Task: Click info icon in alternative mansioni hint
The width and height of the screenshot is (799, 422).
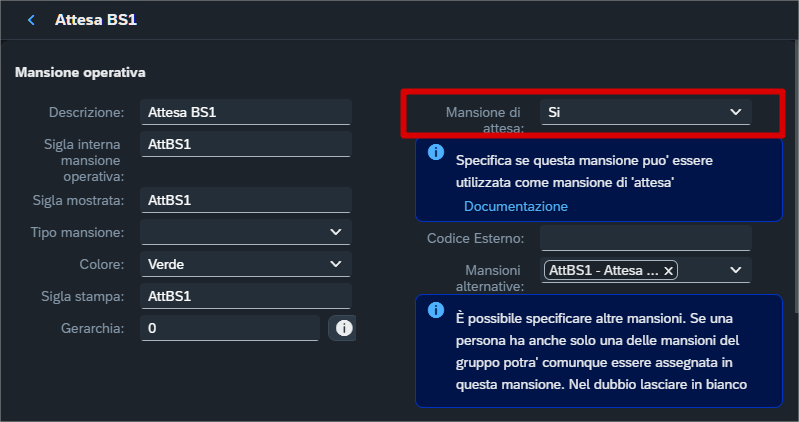Action: (x=436, y=310)
